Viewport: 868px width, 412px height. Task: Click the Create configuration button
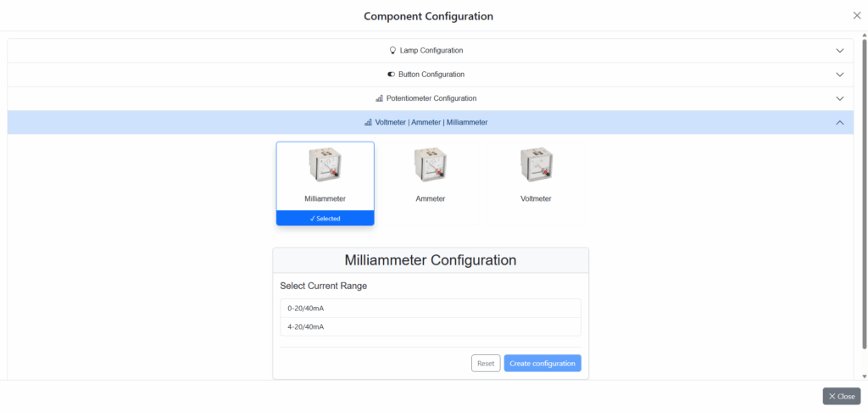tap(542, 364)
